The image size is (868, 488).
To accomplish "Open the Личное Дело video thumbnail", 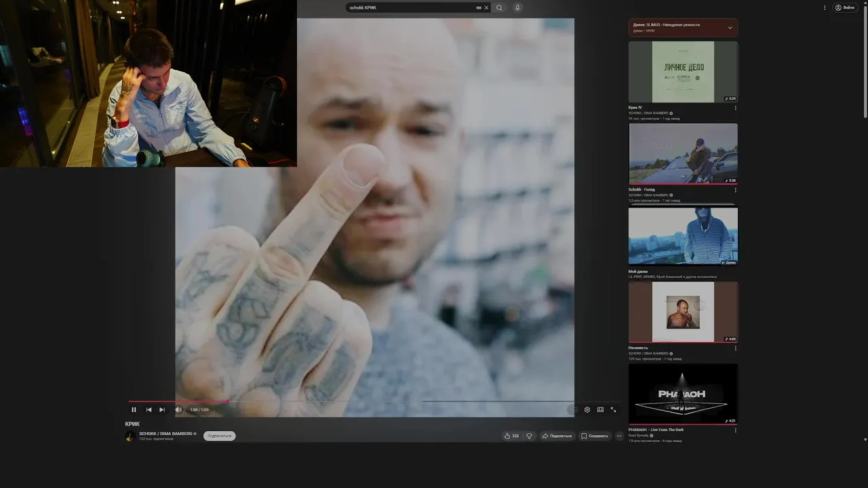I will (683, 72).
